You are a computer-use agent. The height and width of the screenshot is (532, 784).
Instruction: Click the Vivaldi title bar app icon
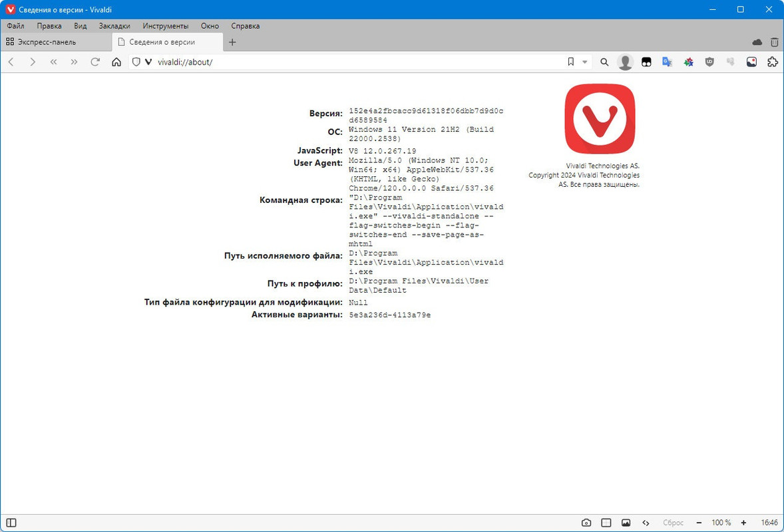[x=11, y=9]
